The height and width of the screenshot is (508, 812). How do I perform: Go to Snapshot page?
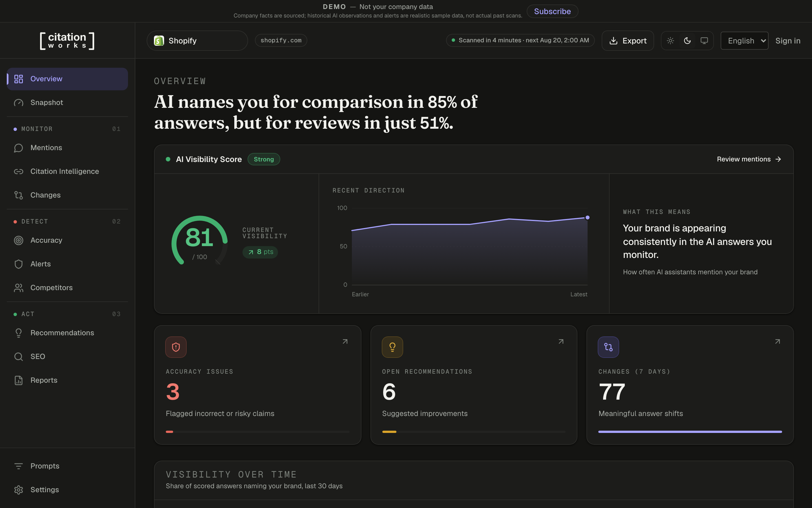[x=67, y=102]
